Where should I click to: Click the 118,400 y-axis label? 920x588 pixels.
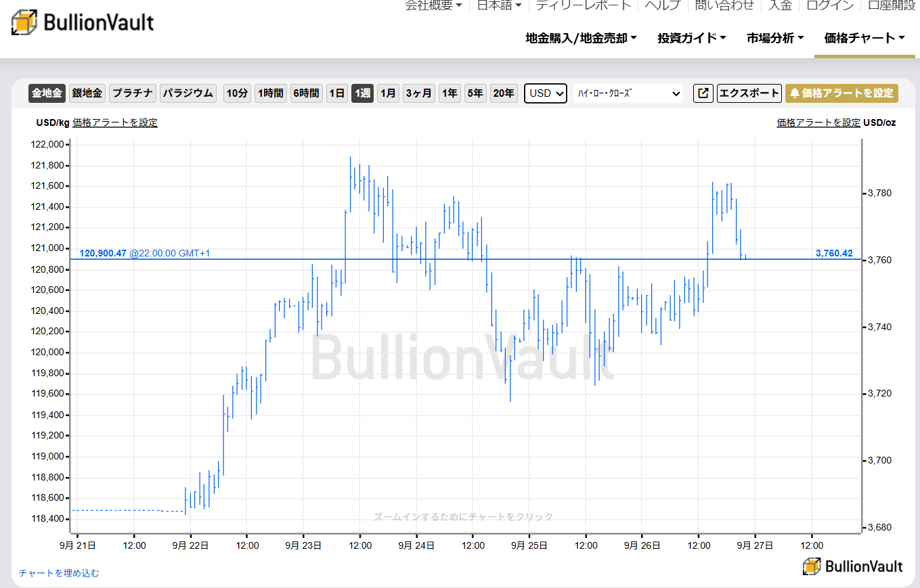[x=47, y=519]
